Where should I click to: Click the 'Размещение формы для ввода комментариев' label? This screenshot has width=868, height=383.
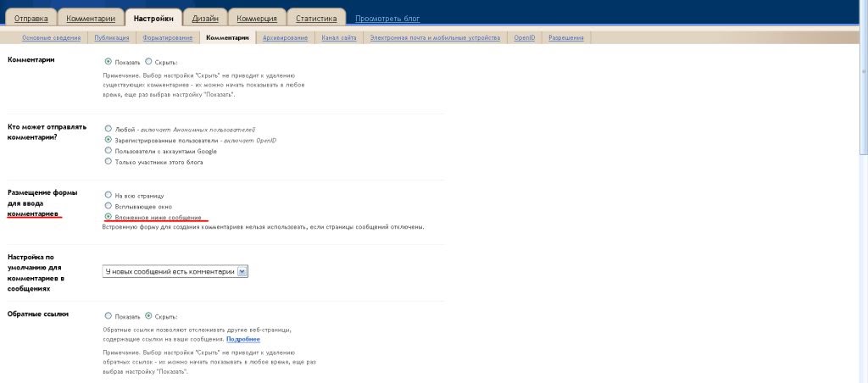click(42, 203)
